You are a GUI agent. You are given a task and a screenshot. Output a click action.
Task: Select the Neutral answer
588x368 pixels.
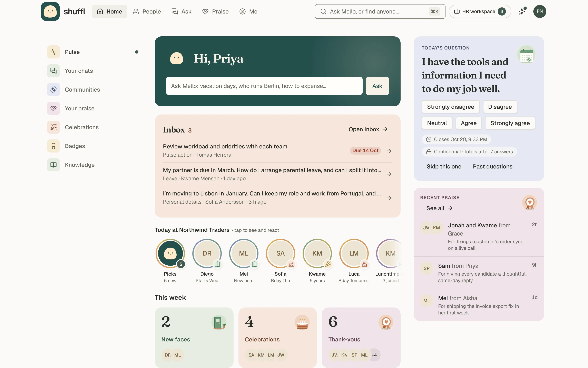pyautogui.click(x=437, y=123)
